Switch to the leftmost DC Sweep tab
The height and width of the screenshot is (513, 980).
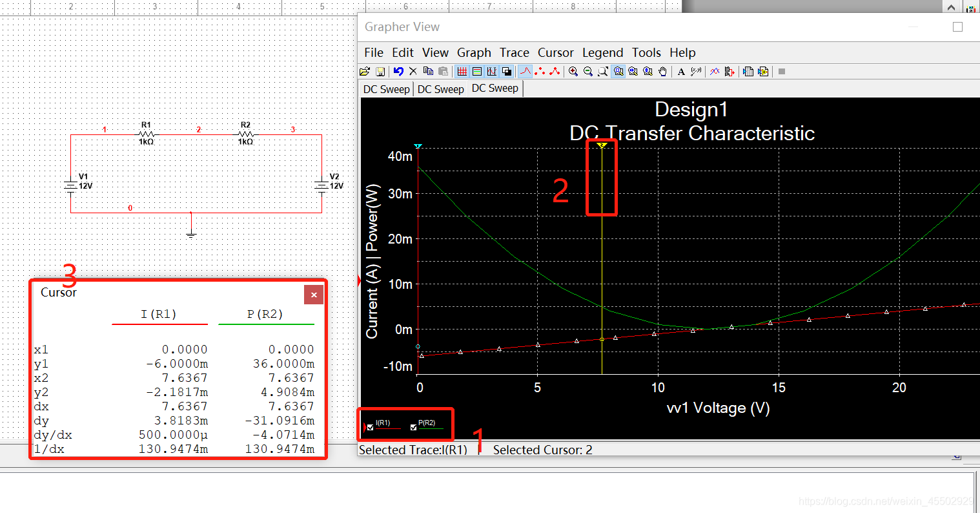pos(386,89)
